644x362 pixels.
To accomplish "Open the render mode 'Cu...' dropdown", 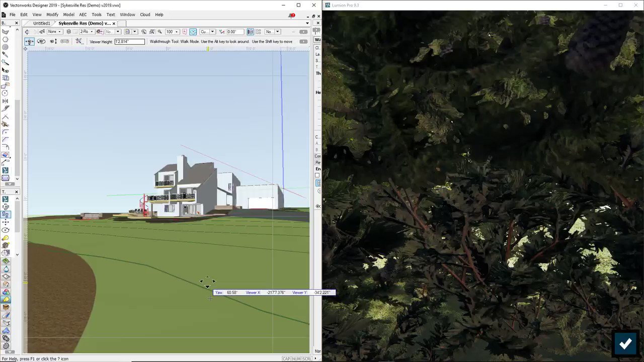I will (x=207, y=32).
